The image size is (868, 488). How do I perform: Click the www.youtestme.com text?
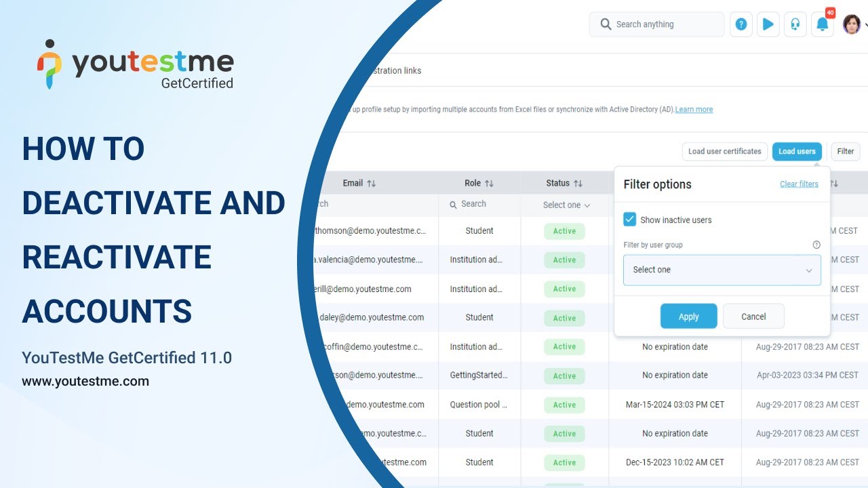[x=85, y=381]
